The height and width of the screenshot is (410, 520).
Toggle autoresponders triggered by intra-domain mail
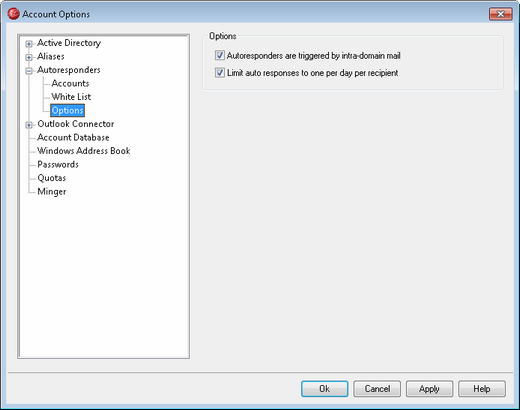220,55
